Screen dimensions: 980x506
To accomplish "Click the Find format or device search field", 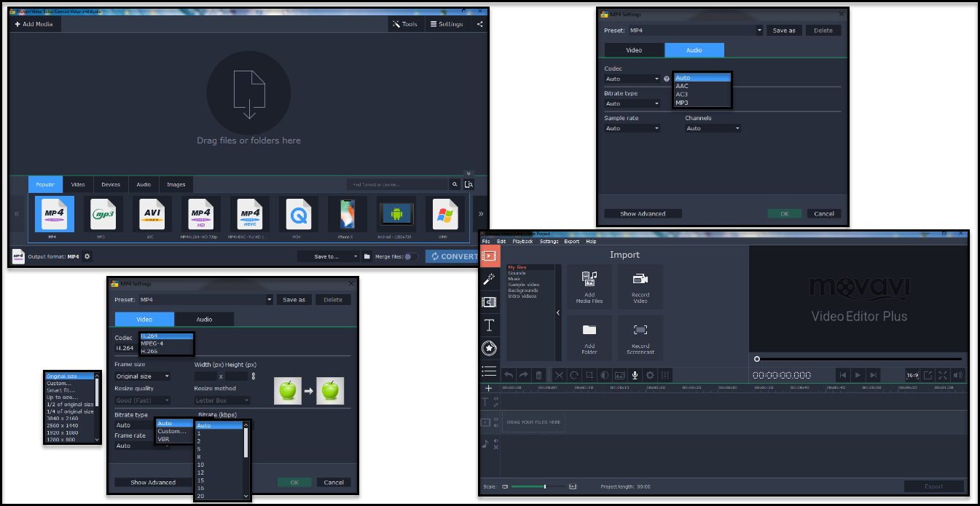I will (397, 184).
